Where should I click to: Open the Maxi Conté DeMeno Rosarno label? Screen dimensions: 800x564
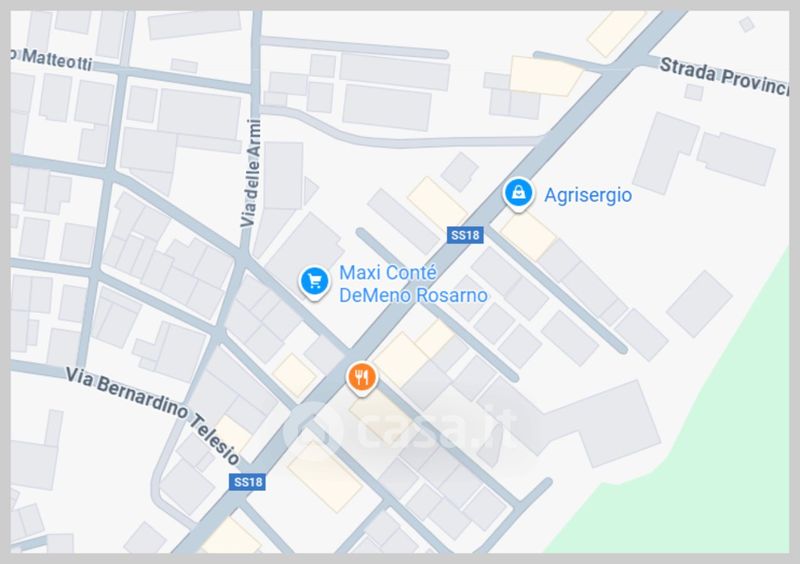pos(413,284)
